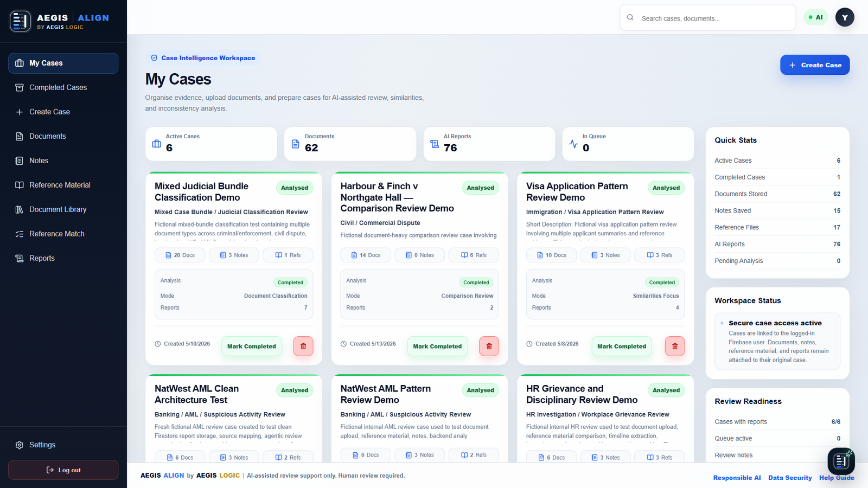Open 3 Notes of NatWest AML Pattern Review

tap(420, 455)
